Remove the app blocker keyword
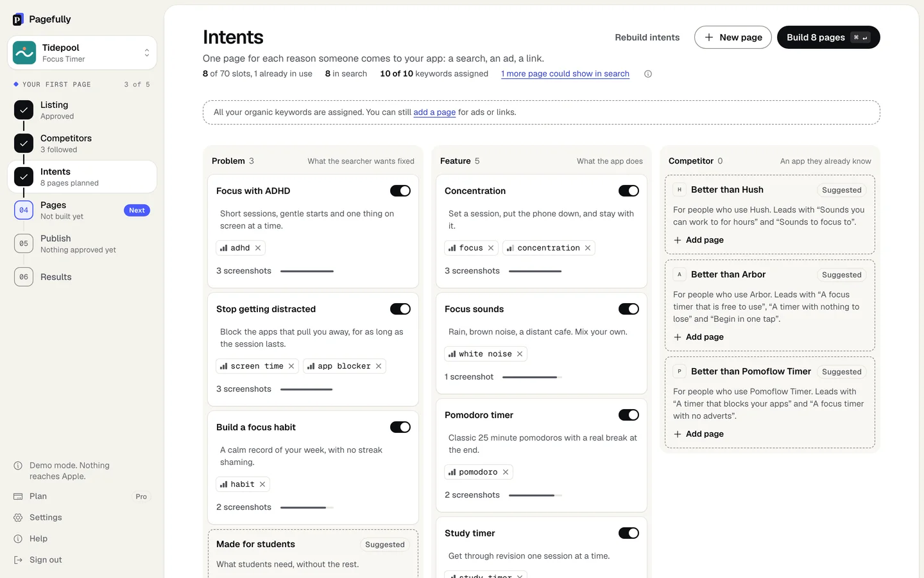924x578 pixels. tap(379, 366)
